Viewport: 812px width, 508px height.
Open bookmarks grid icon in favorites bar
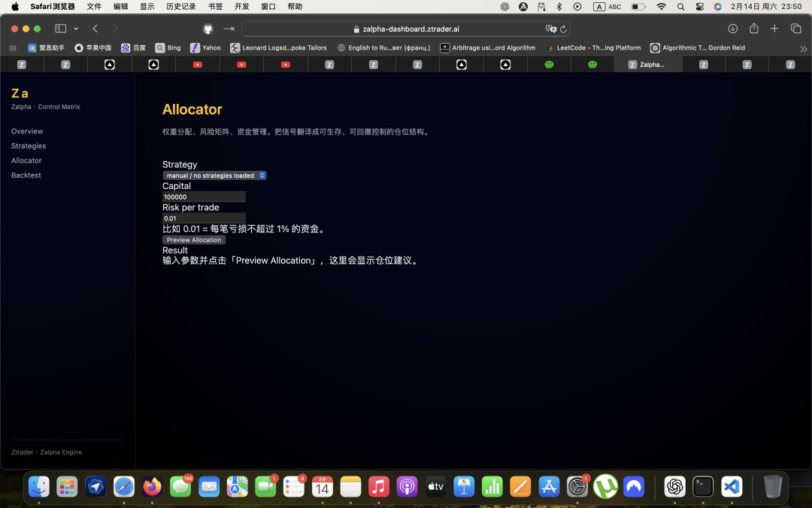click(13, 47)
